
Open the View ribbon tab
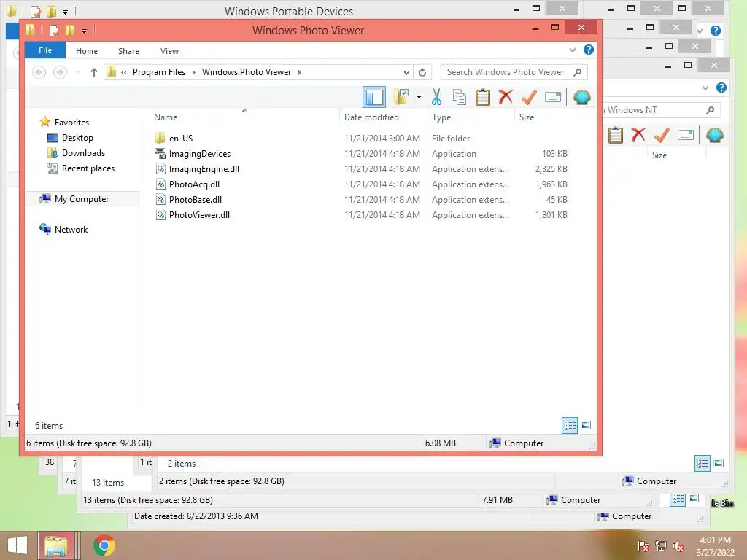(169, 51)
